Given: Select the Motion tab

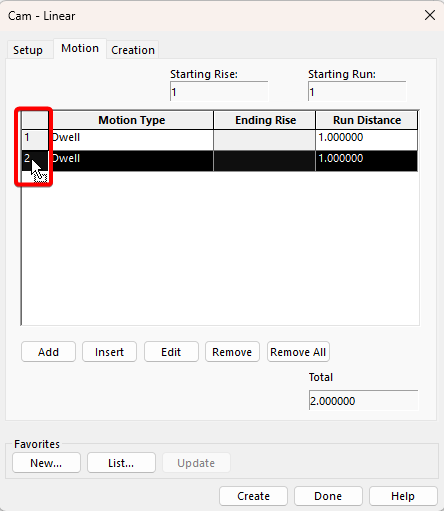Looking at the screenshot, I should [x=80, y=49].
